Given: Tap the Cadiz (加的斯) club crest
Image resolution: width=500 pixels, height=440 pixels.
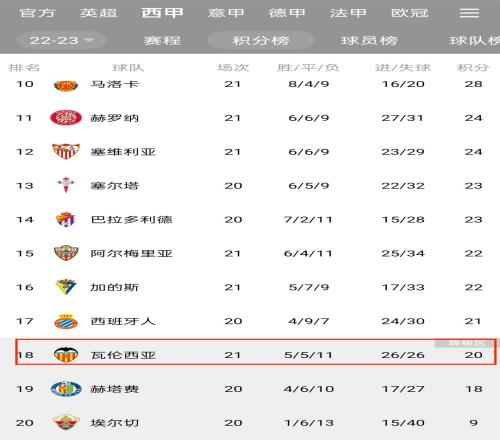Looking at the screenshot, I should 66,287.
